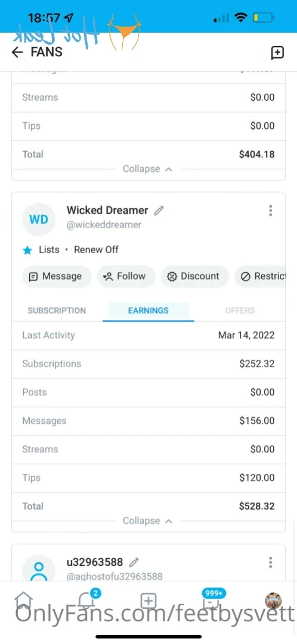The image size is (297, 644).
Task: Open messages icon with 999+ badge
Action: (x=212, y=600)
